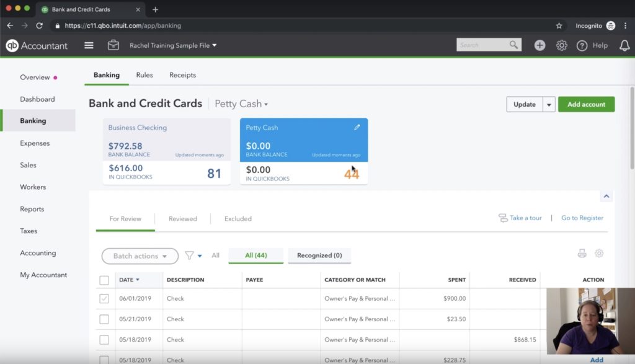Image resolution: width=635 pixels, height=364 pixels.
Task: Open the Petty Cash account selector dropdown
Action: pyautogui.click(x=241, y=104)
